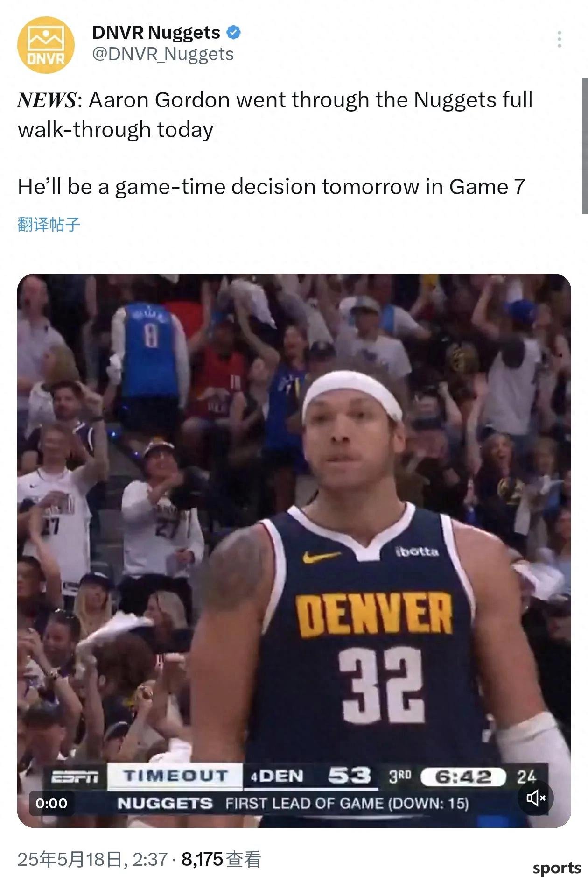Click the 25年5月18日 post timestamp
This screenshot has height=883, width=588.
(x=92, y=859)
